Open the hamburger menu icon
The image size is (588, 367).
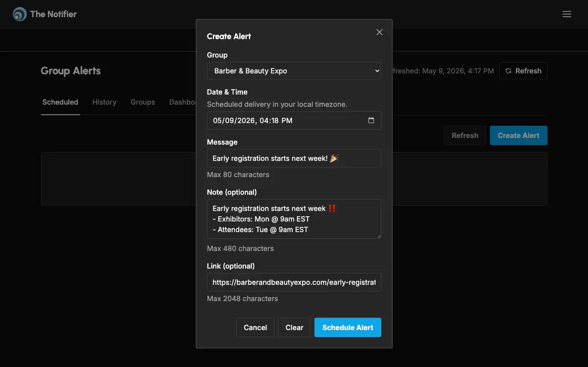pos(567,14)
